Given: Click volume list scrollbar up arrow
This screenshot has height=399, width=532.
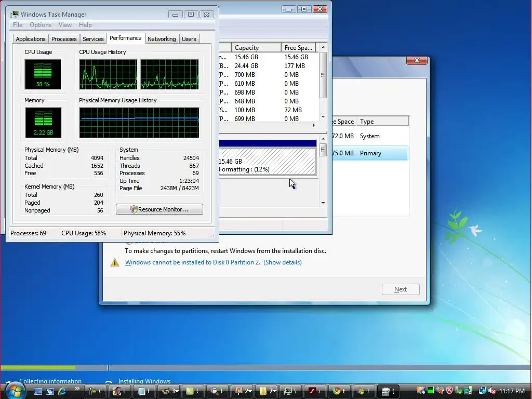Looking at the screenshot, I should [323, 47].
